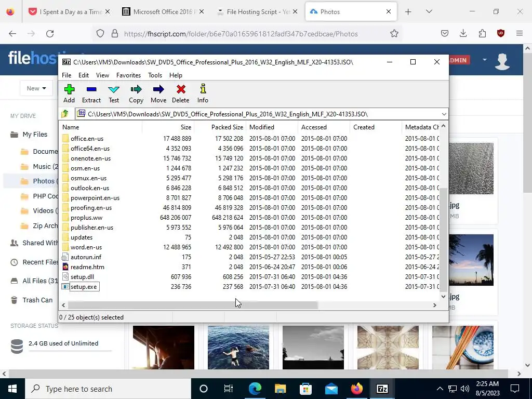Open Microsoft Edge from taskbar
The image size is (532, 399).
[255, 389]
